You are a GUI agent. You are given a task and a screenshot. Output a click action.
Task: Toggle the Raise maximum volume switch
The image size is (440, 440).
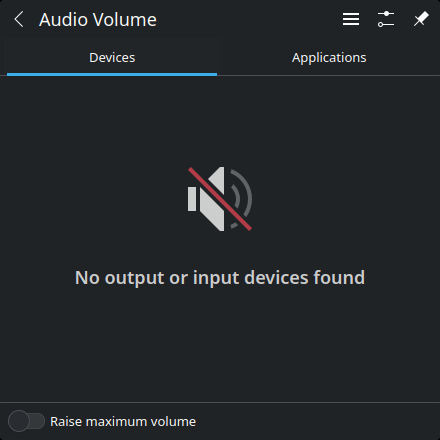click(x=26, y=421)
